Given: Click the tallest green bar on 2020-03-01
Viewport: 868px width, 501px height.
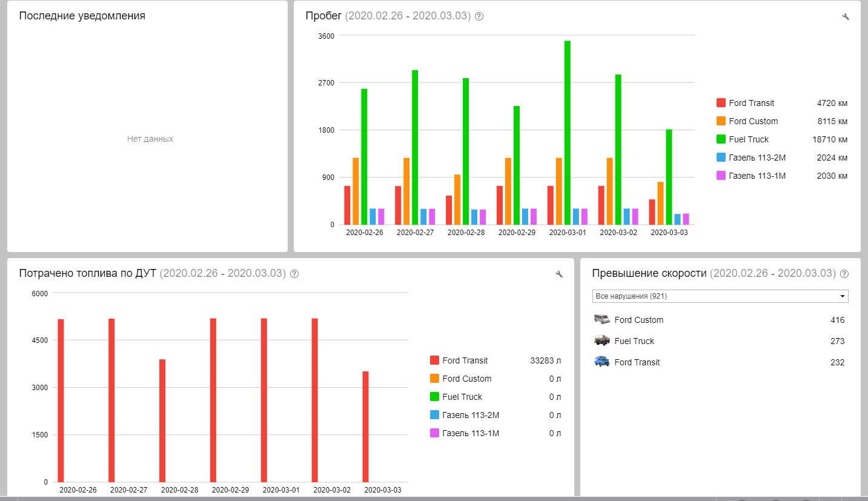Looking at the screenshot, I should click(x=568, y=132).
